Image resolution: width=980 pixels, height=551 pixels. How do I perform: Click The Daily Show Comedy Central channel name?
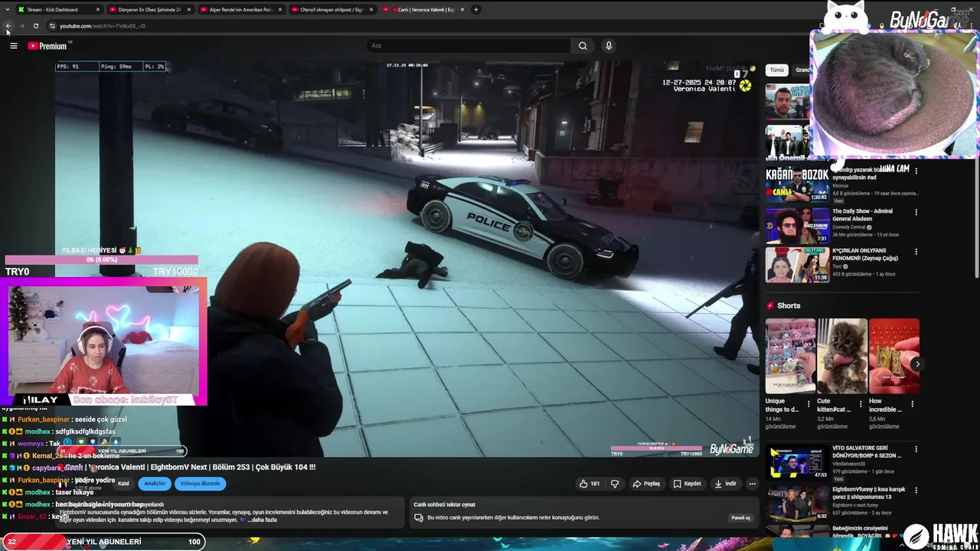pos(849,227)
